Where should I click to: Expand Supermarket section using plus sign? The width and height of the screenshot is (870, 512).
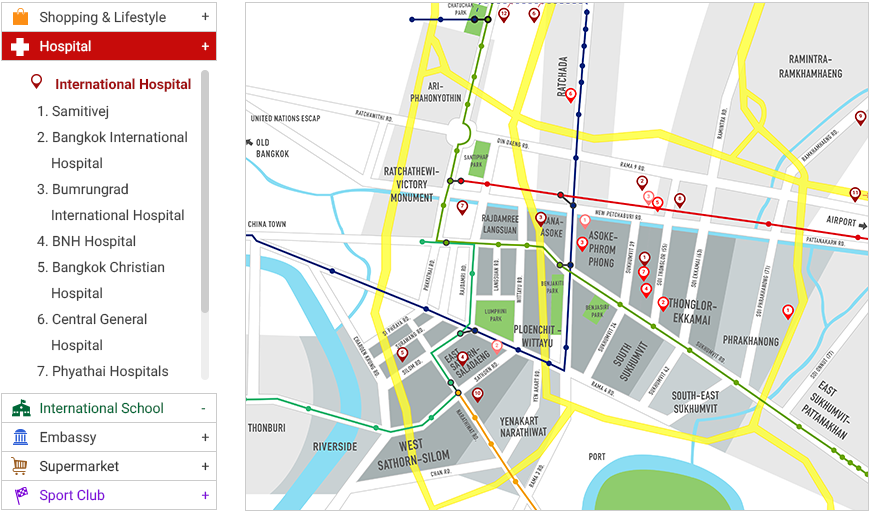tap(205, 466)
